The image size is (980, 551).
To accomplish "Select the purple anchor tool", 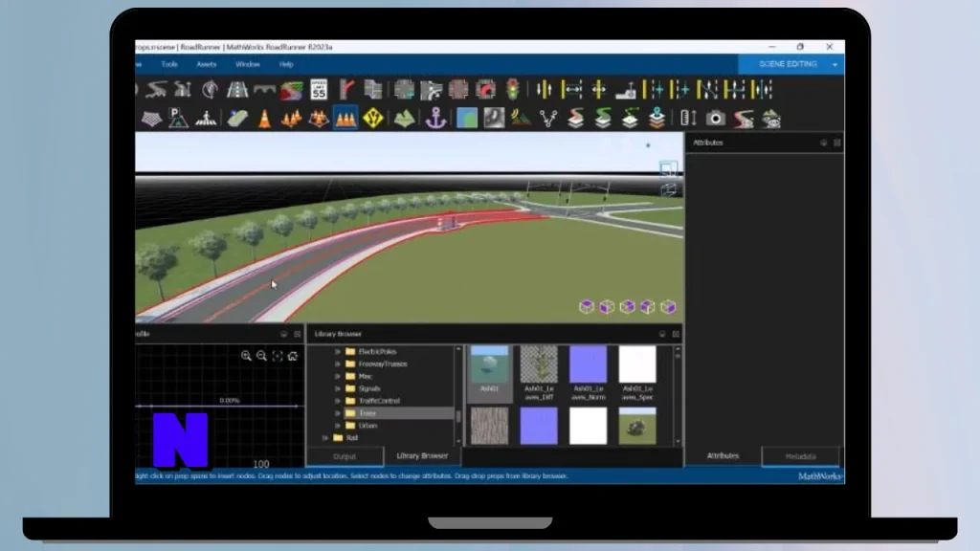I will (x=435, y=119).
